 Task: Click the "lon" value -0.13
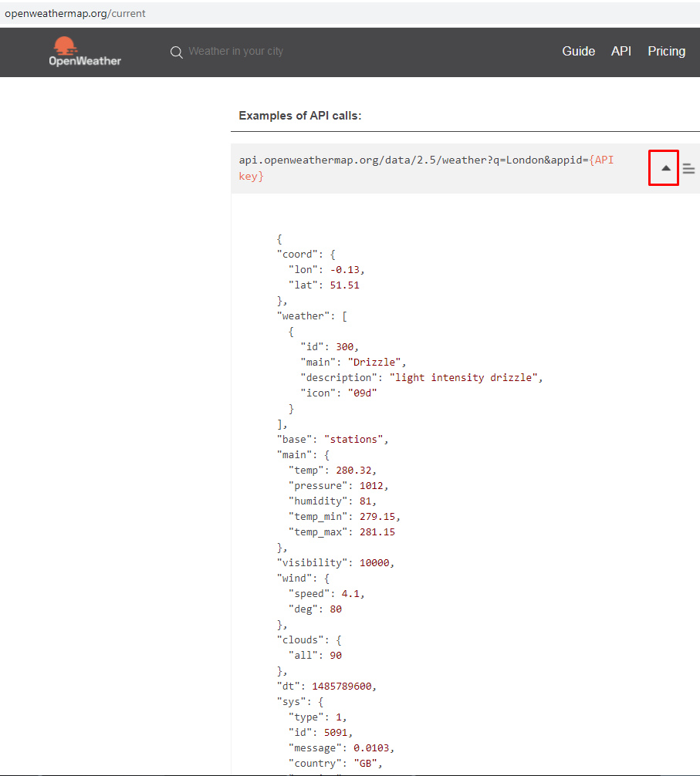click(344, 270)
